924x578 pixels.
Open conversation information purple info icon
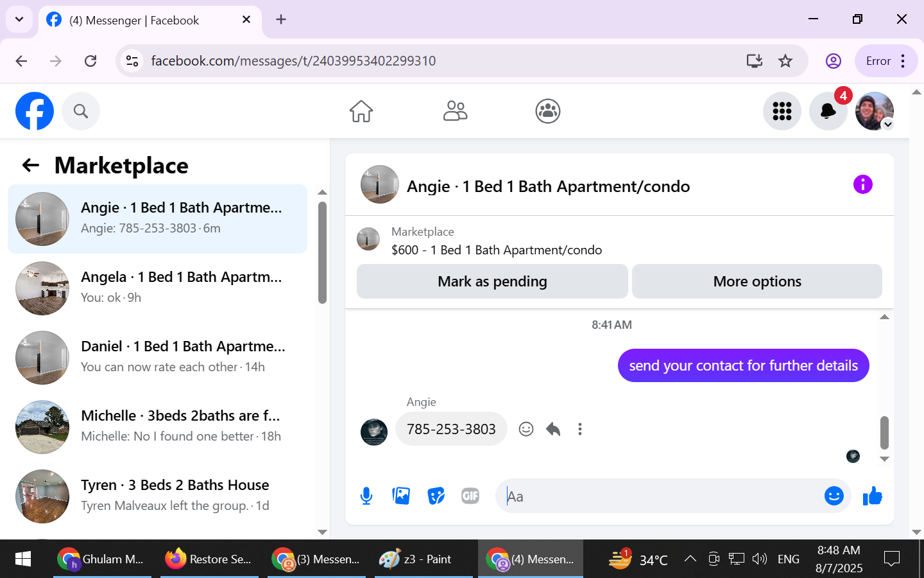coord(863,184)
